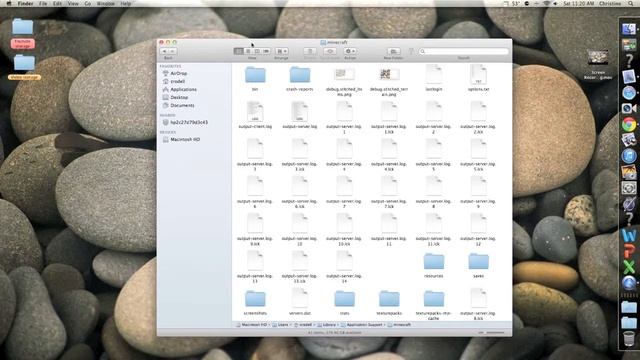Open the stats folder
The width and height of the screenshot is (640, 360).
pyautogui.click(x=344, y=299)
